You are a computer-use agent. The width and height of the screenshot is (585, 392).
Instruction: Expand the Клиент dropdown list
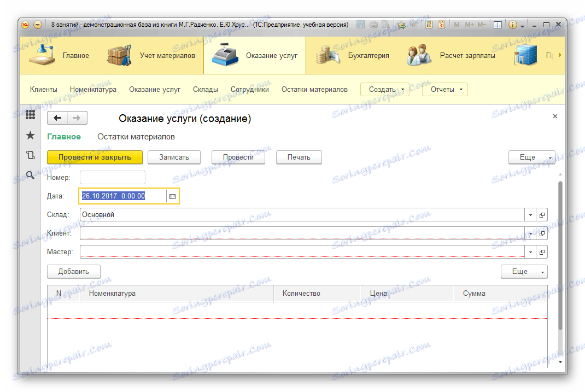tap(530, 233)
